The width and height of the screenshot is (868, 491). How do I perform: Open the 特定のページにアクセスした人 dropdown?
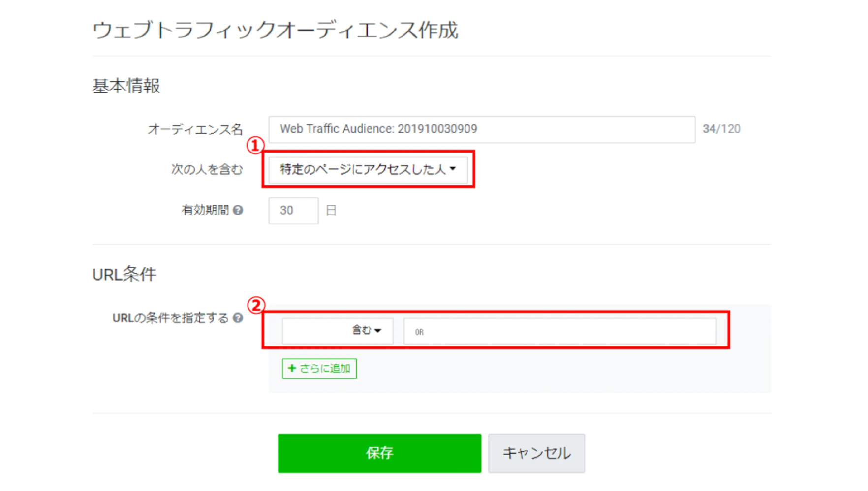coord(368,170)
